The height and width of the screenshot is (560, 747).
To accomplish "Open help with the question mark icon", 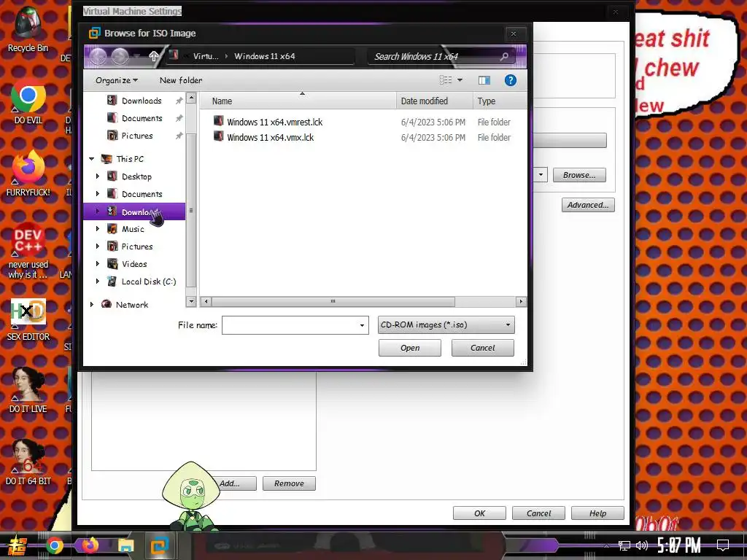I will point(510,80).
